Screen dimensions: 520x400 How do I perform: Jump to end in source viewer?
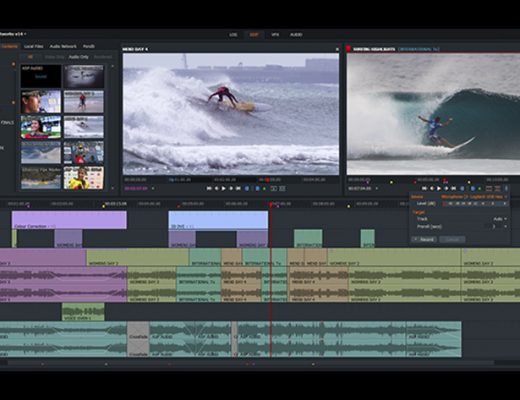click(x=238, y=189)
